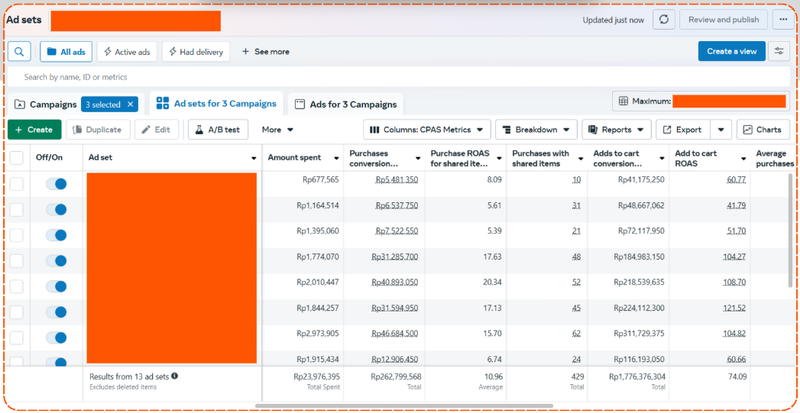Open the dropdown arrow beside Export
Image resolution: width=800 pixels, height=413 pixels.
pos(721,130)
